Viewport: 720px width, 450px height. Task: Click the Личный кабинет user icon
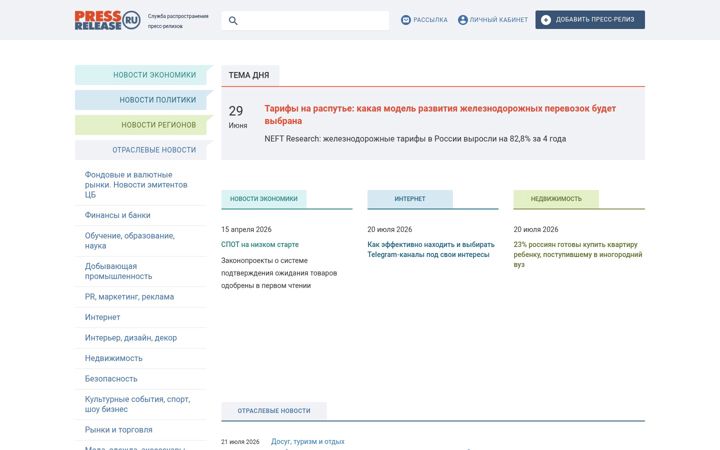coord(462,20)
